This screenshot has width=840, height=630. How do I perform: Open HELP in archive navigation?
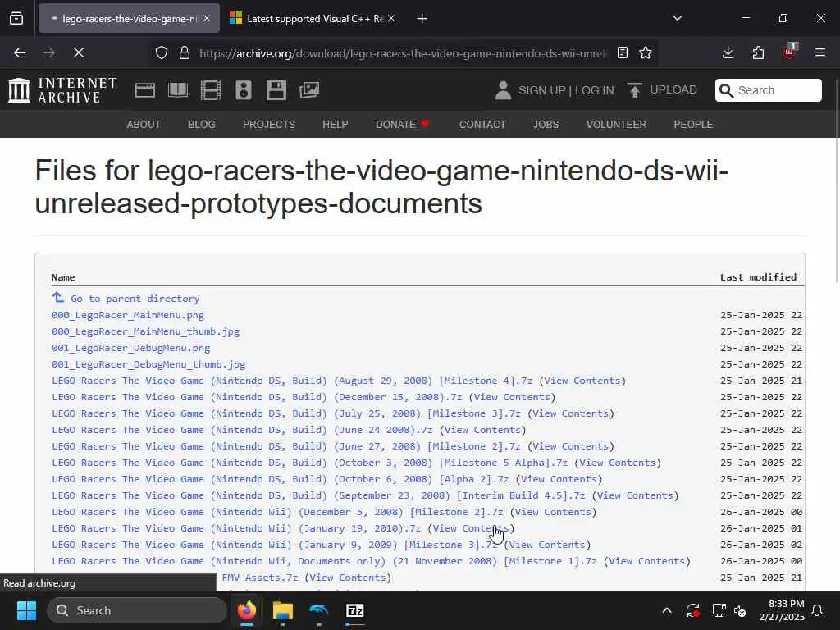click(x=336, y=125)
